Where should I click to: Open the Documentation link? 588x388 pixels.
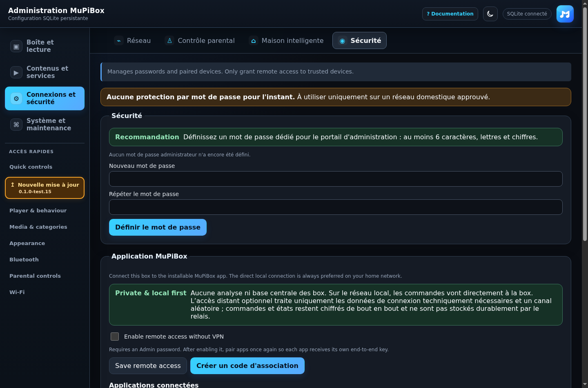450,14
